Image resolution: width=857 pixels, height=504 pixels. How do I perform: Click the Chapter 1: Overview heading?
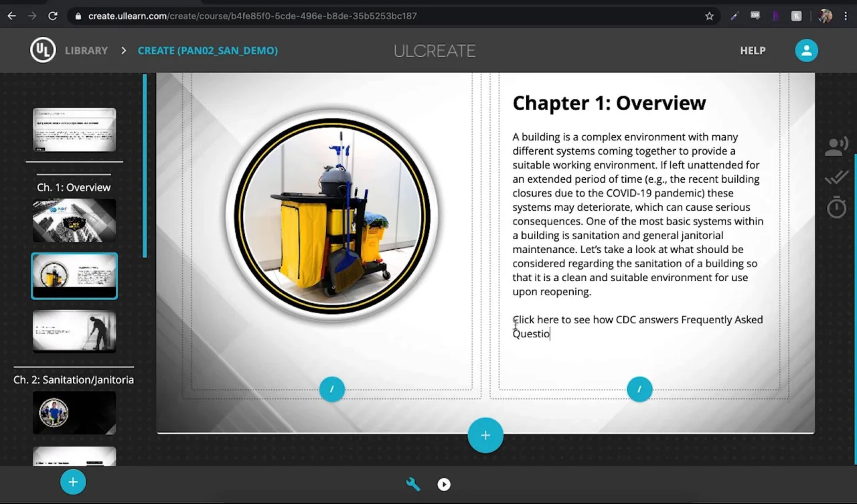(x=609, y=103)
